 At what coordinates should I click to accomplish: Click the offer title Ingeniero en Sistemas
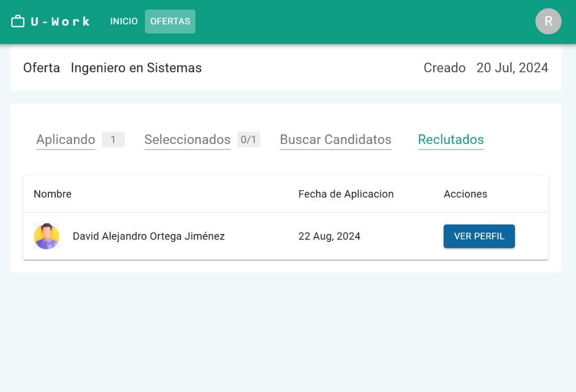pyautogui.click(x=137, y=67)
